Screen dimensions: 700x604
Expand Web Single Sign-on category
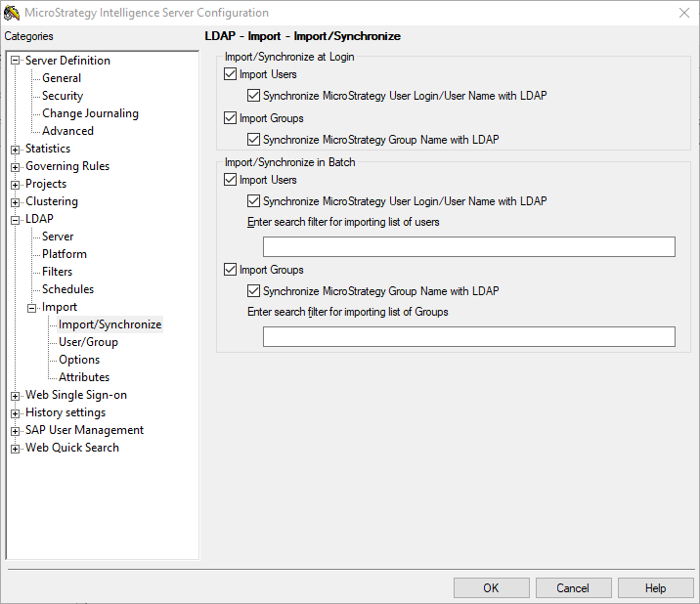(16, 396)
